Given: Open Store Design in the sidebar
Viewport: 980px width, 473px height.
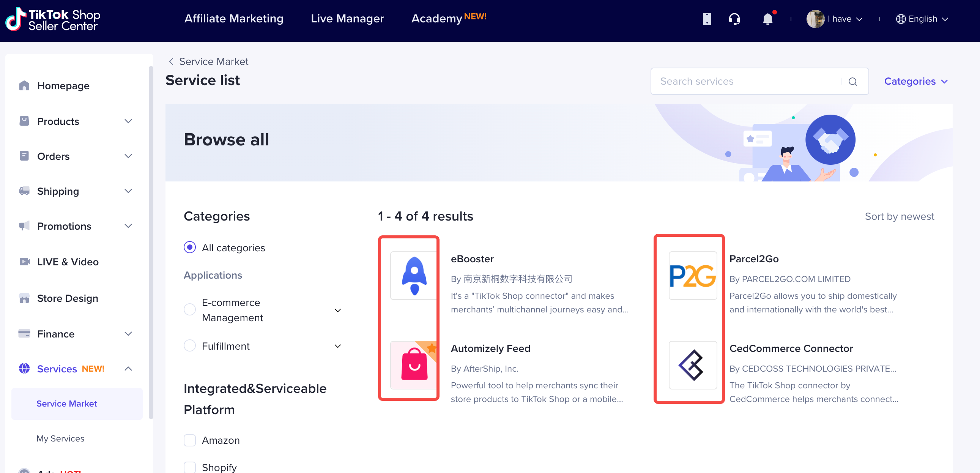Looking at the screenshot, I should click(x=67, y=298).
